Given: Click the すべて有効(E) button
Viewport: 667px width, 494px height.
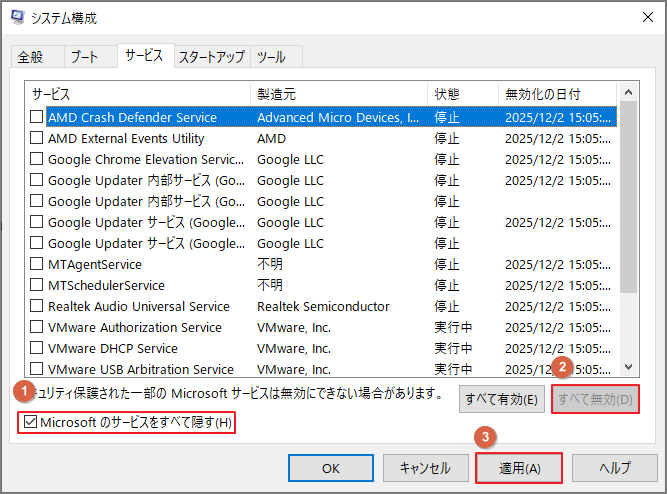Looking at the screenshot, I should pos(502,399).
